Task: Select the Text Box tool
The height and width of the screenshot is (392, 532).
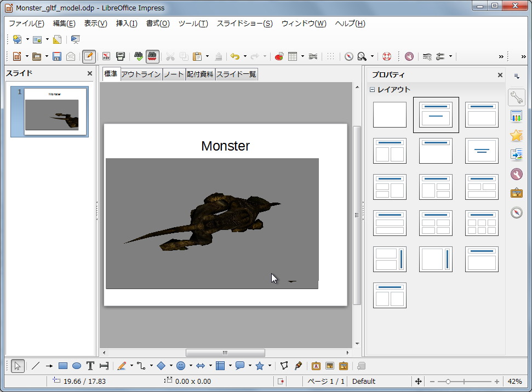Action: click(89, 365)
